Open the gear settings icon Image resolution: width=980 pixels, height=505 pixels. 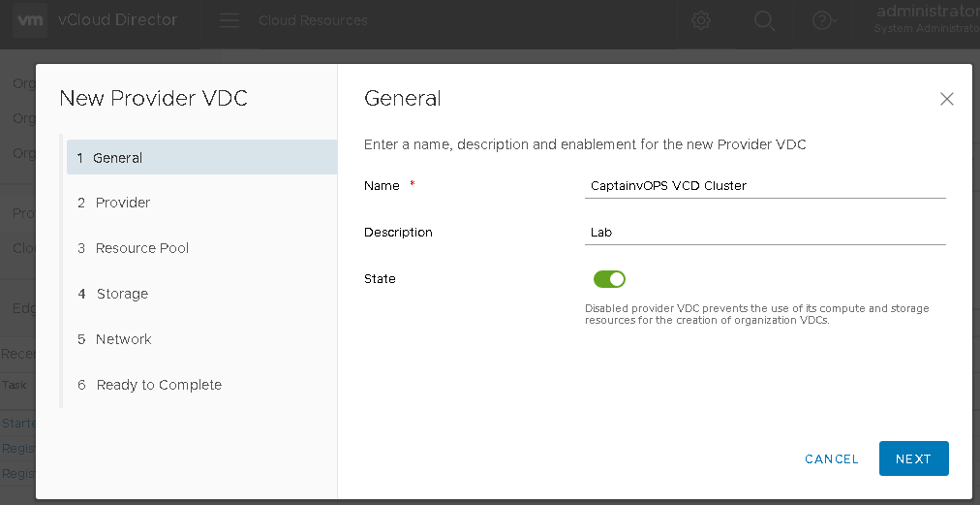pos(702,20)
